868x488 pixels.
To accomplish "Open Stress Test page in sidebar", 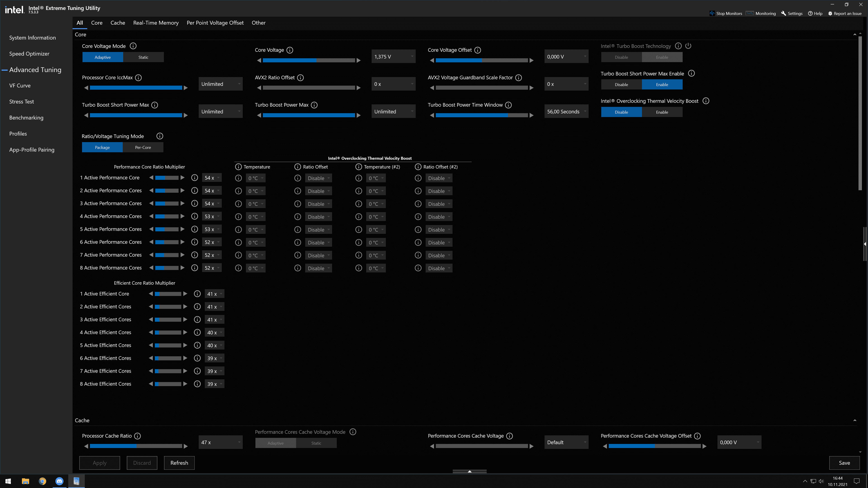I will click(21, 102).
